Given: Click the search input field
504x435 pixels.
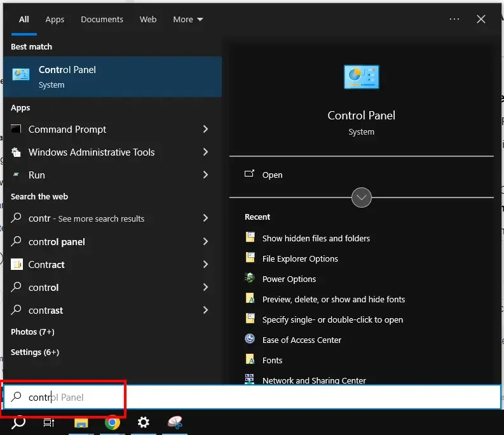Looking at the screenshot, I should click(252, 397).
